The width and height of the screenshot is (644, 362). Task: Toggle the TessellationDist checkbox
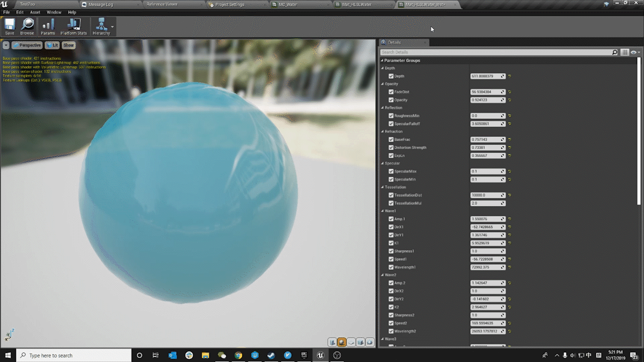[x=391, y=195]
